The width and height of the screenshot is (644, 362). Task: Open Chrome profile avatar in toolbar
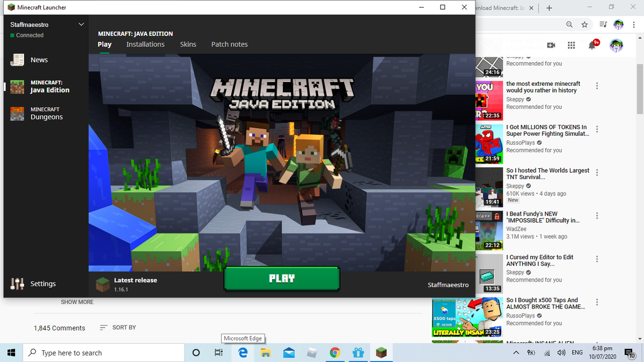619,25
